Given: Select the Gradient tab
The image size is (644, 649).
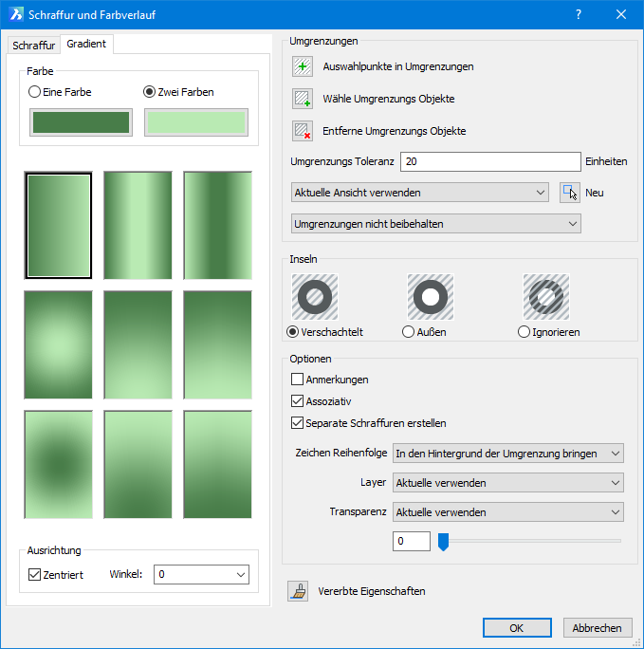Looking at the screenshot, I should (86, 45).
